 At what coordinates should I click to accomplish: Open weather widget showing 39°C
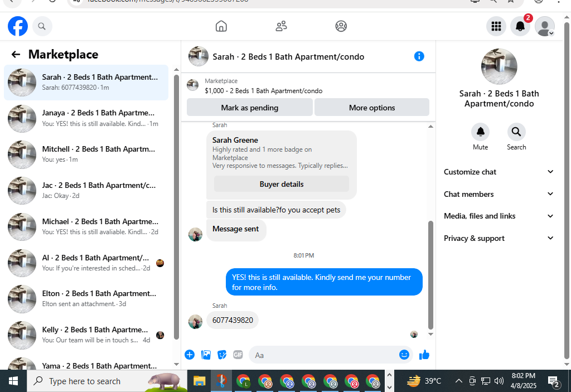(x=424, y=381)
